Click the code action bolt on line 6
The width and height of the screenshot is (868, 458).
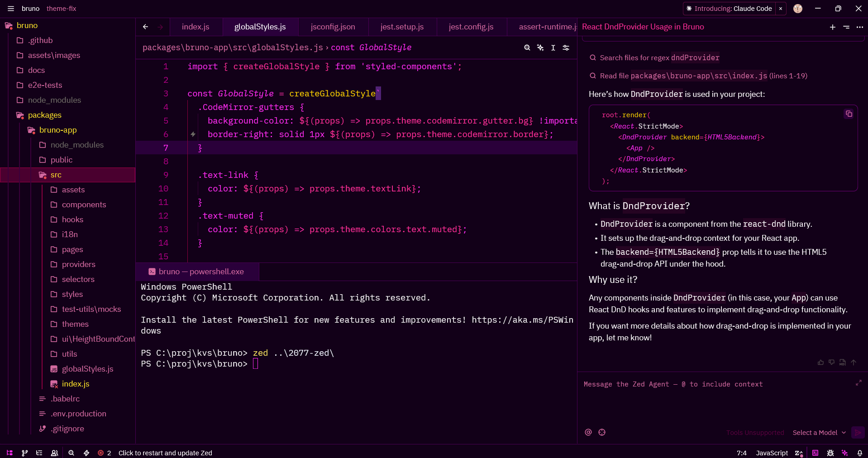(193, 134)
